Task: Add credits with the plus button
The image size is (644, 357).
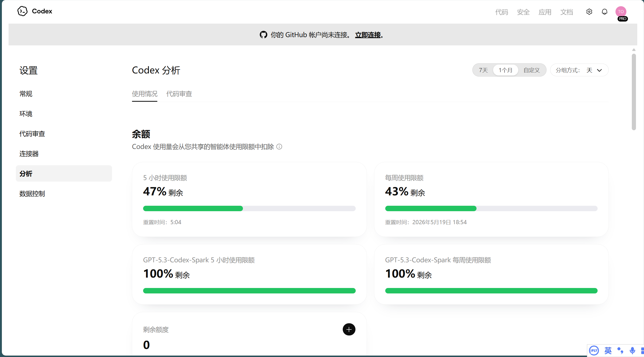Action: click(x=349, y=329)
